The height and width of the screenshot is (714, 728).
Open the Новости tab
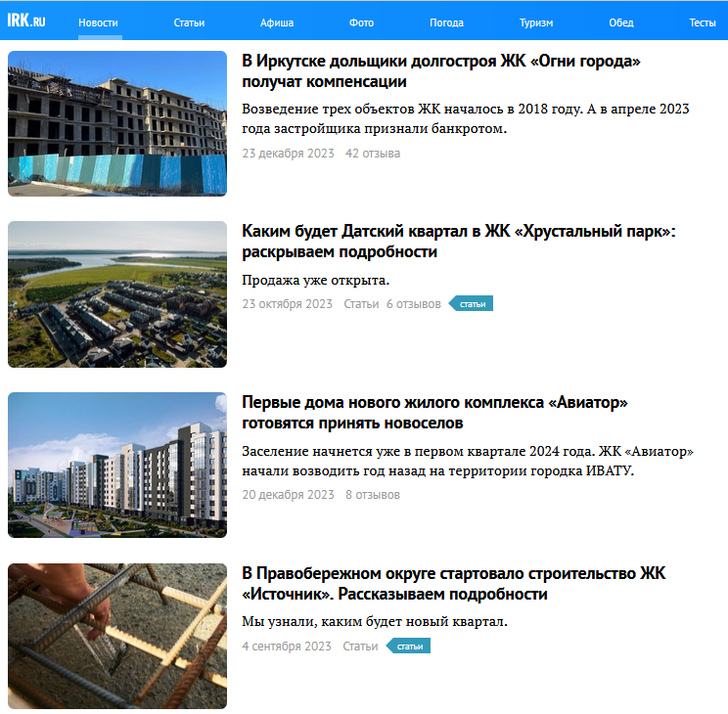tap(98, 22)
